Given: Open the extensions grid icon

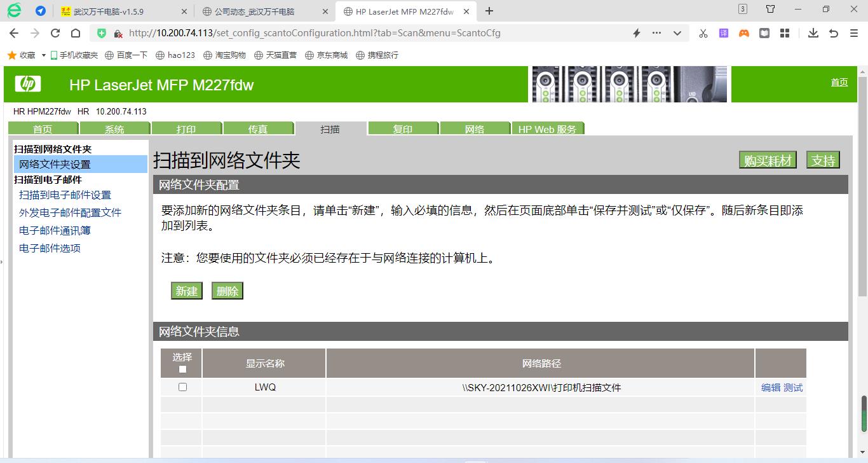Looking at the screenshot, I should 785,33.
